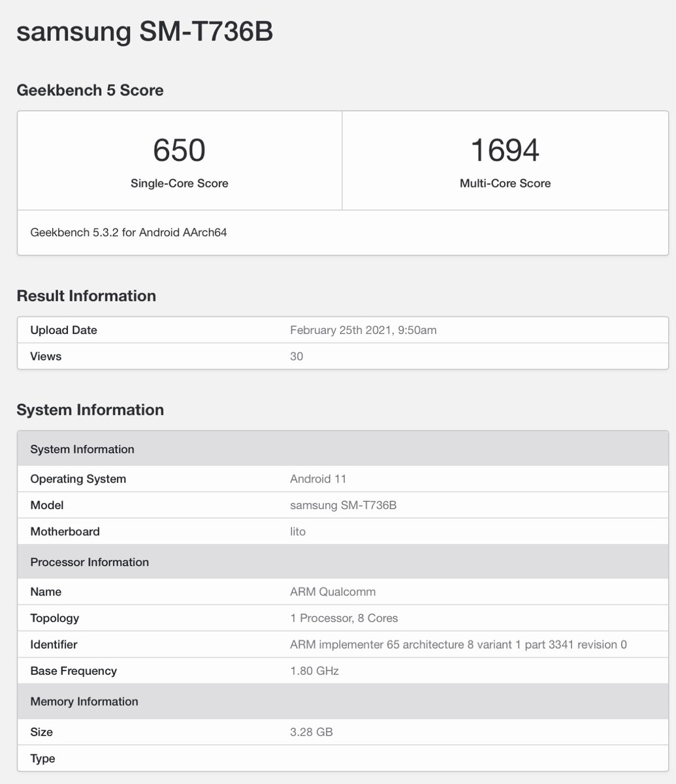The height and width of the screenshot is (784, 676).
Task: Click the Multi-Core Score label
Action: pos(505,184)
